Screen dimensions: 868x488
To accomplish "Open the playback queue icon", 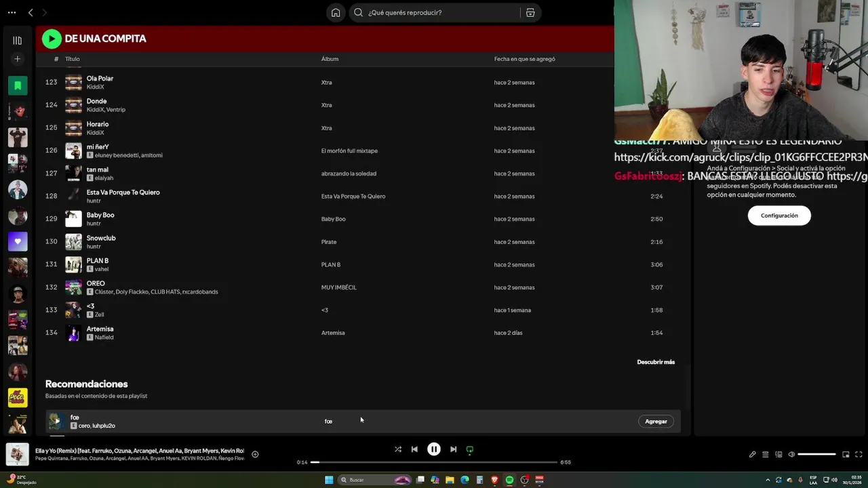I will 766,454.
